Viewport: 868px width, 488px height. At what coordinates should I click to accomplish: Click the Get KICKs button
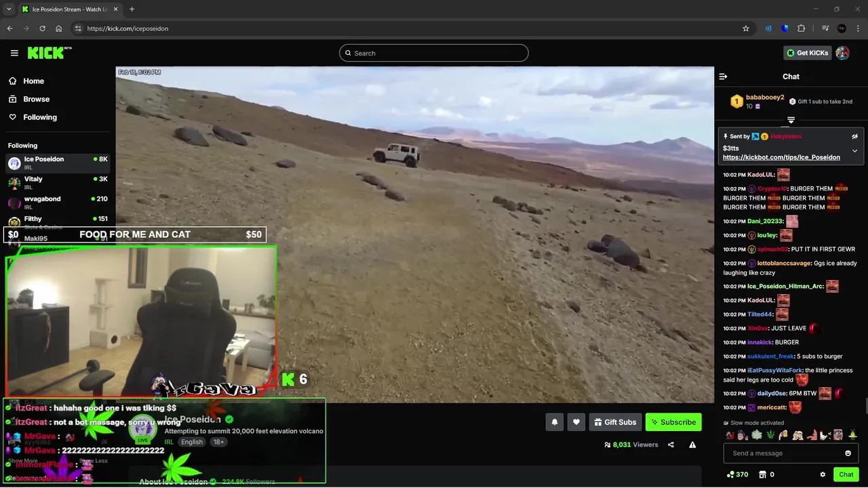click(x=807, y=53)
